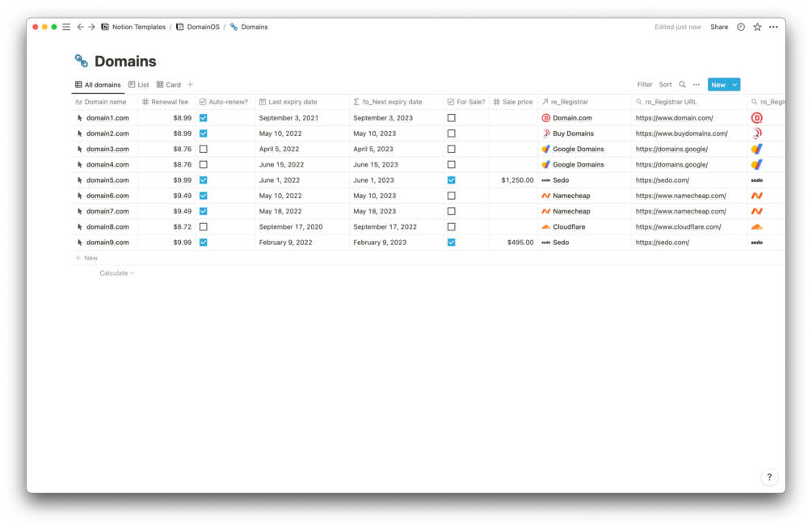The image size is (812, 528).
Task: Switch to the Card view tab
Action: point(169,84)
